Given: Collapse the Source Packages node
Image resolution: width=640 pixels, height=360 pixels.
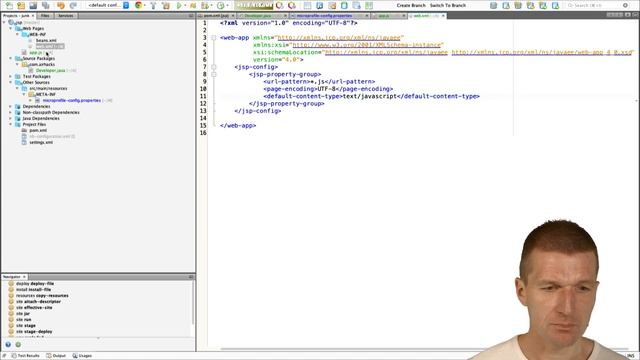Looking at the screenshot, I should coord(11,58).
